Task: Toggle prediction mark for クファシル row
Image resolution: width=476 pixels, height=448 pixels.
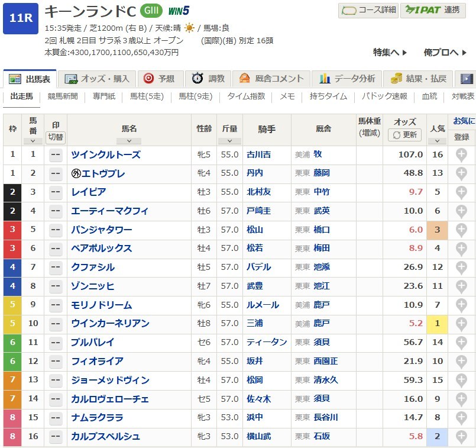Action: coord(56,268)
